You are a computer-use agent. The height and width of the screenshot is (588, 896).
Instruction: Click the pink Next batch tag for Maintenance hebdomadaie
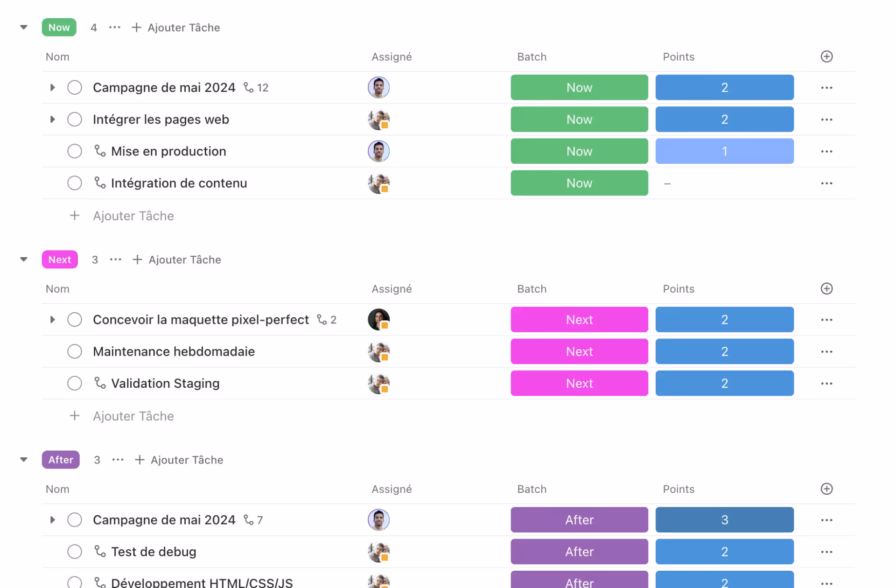[579, 351]
